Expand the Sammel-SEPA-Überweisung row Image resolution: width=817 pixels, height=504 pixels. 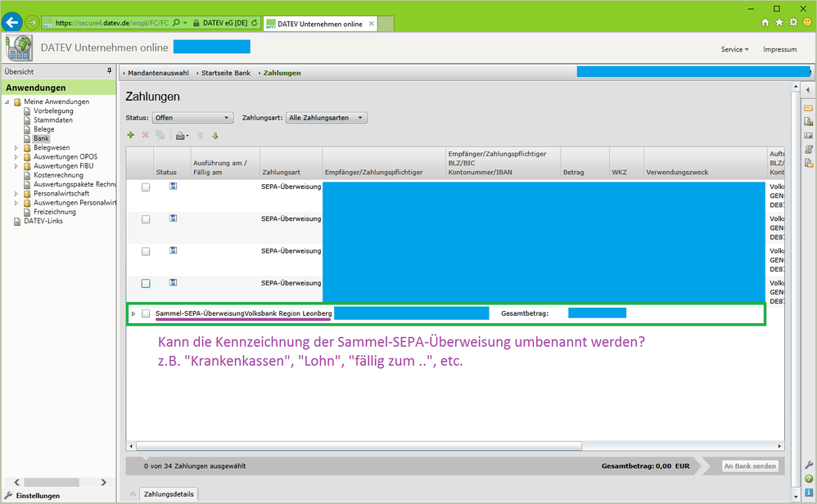click(x=133, y=313)
